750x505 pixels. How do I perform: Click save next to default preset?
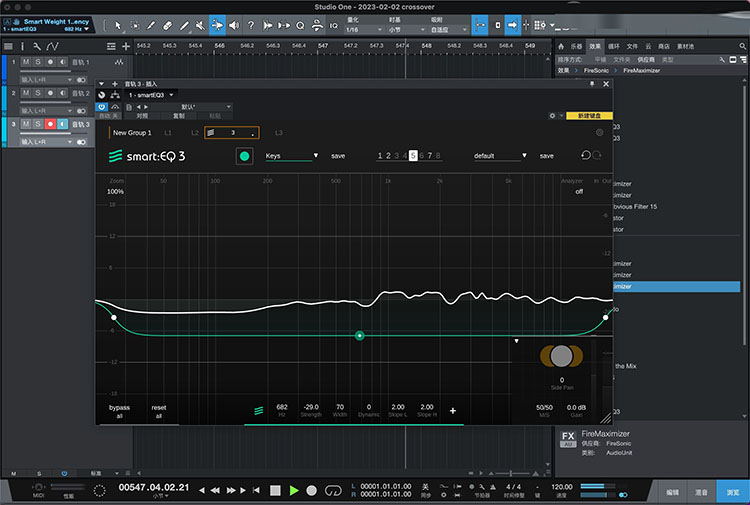(546, 156)
